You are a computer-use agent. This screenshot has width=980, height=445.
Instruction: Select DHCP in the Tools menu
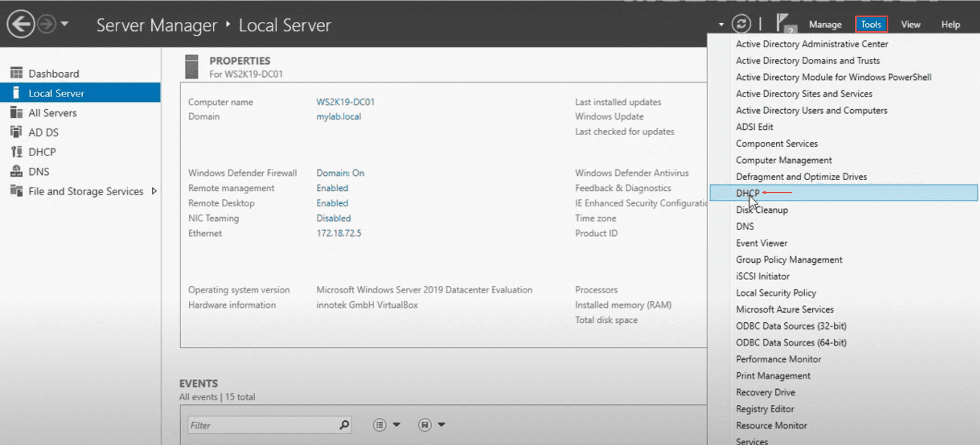point(843,193)
